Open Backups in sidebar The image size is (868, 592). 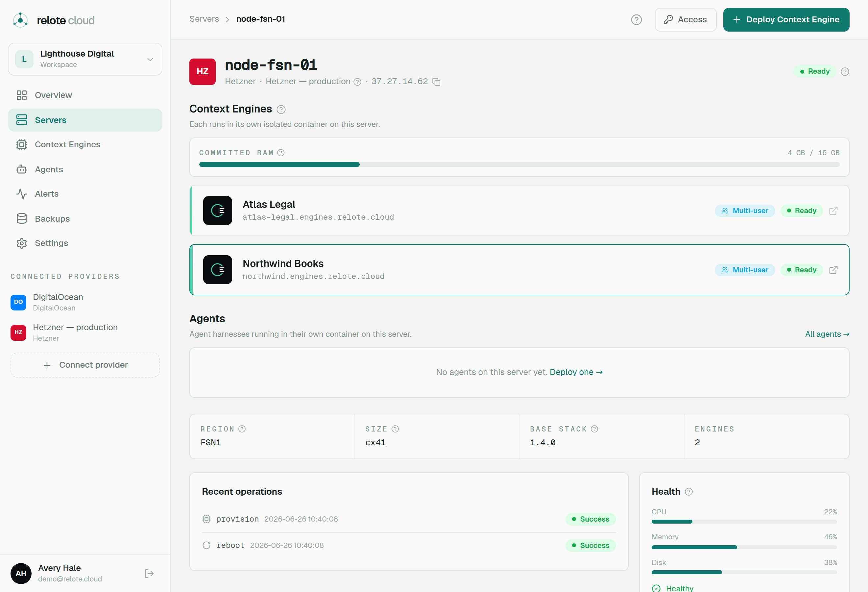click(x=85, y=218)
